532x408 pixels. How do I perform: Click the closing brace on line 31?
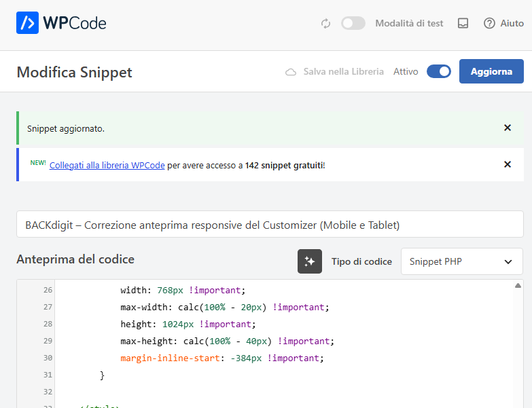[102, 375]
